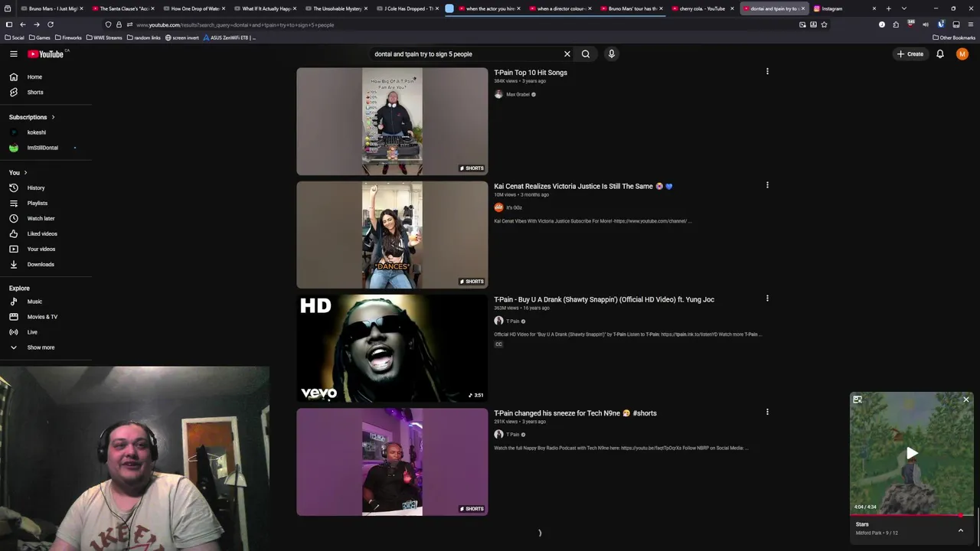Viewport: 980px width, 551px height.
Task: Start voice search with the microphone icon
Action: [611, 54]
